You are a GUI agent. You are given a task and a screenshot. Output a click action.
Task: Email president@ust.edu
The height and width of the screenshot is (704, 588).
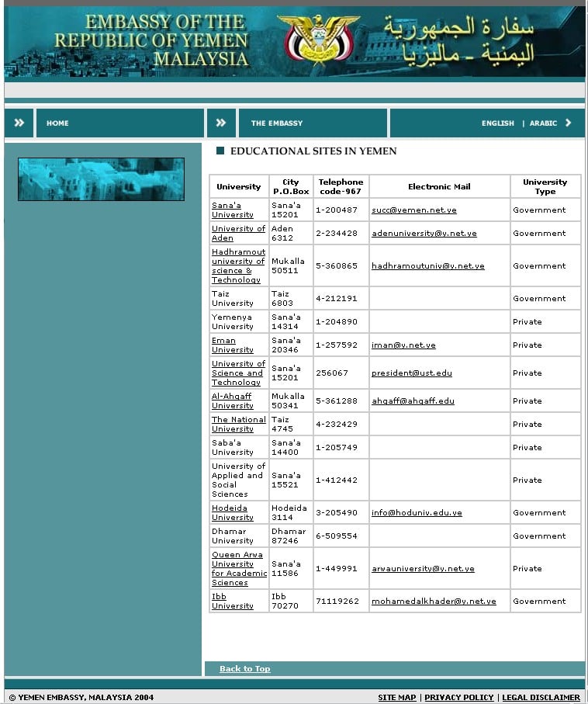pyautogui.click(x=412, y=373)
